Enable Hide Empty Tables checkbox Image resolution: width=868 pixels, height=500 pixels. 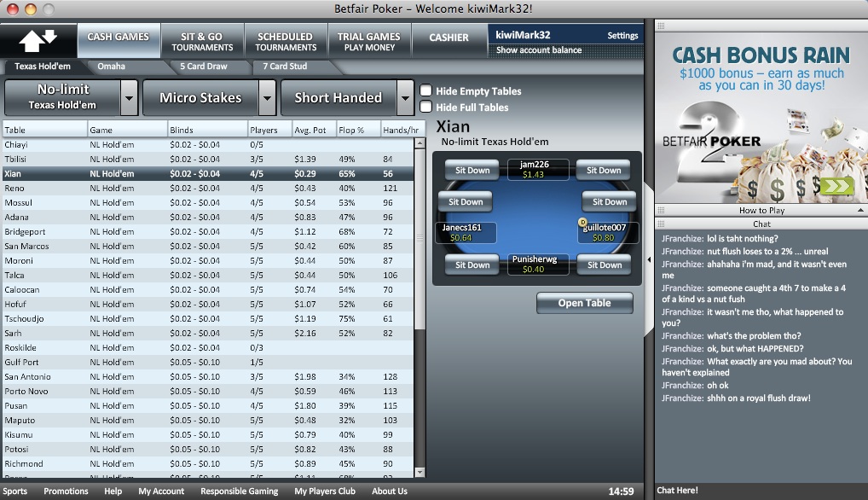click(425, 90)
